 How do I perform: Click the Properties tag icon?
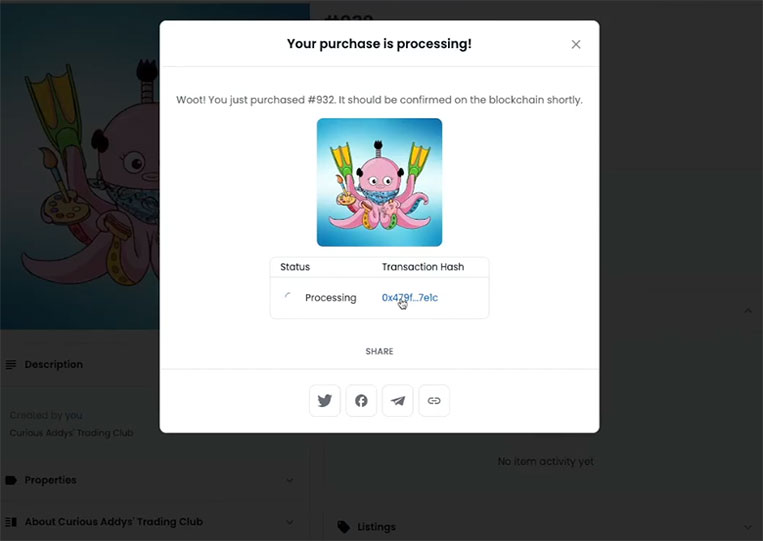click(11, 480)
